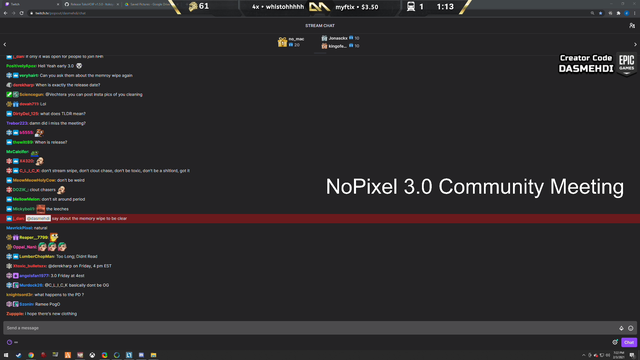
Task: Click first emote in Oppai_Nani message
Action: (x=42, y=247)
